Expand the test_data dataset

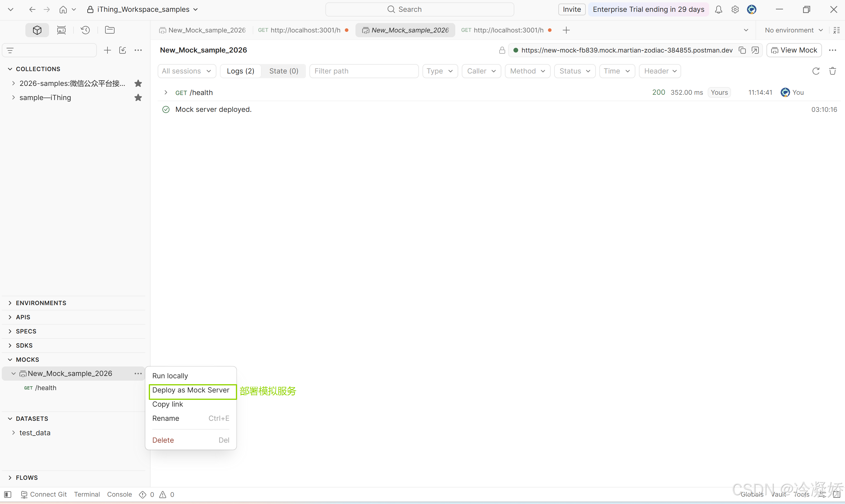(14, 433)
